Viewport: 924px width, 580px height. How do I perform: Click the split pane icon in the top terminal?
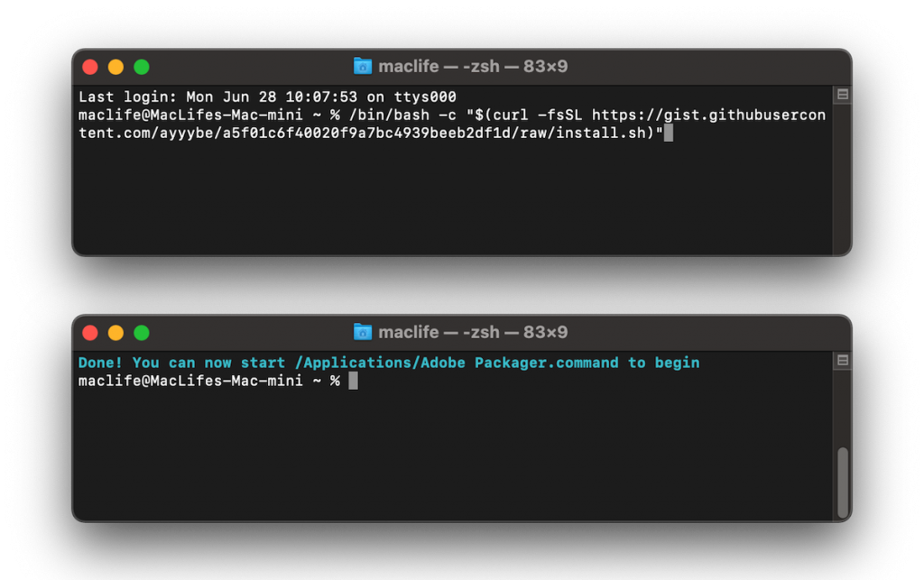842,95
